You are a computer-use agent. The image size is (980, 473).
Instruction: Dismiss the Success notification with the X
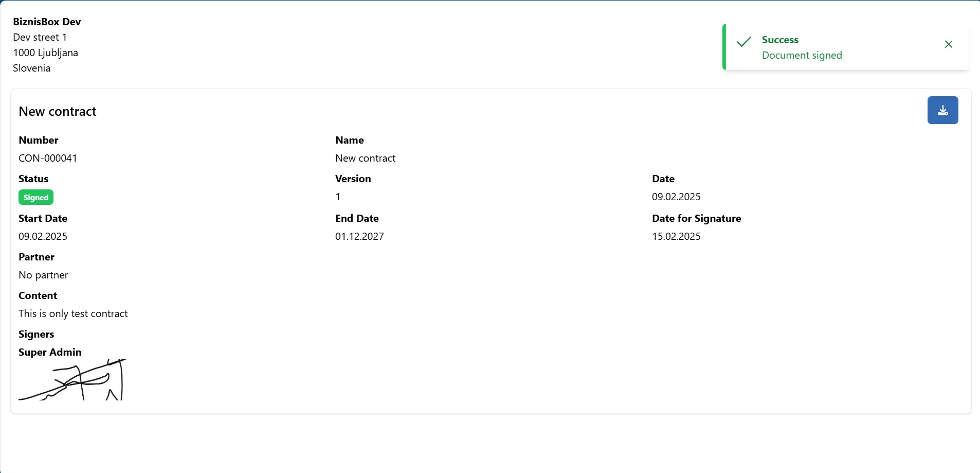(949, 45)
